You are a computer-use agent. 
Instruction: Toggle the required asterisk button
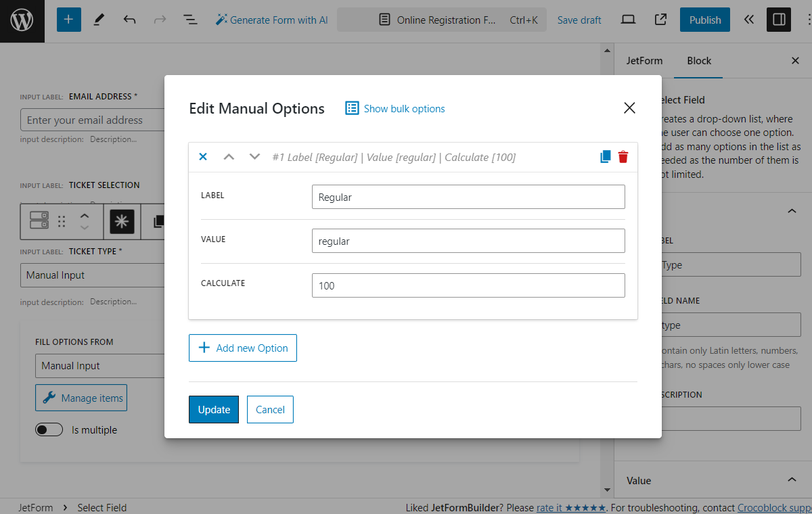point(122,221)
